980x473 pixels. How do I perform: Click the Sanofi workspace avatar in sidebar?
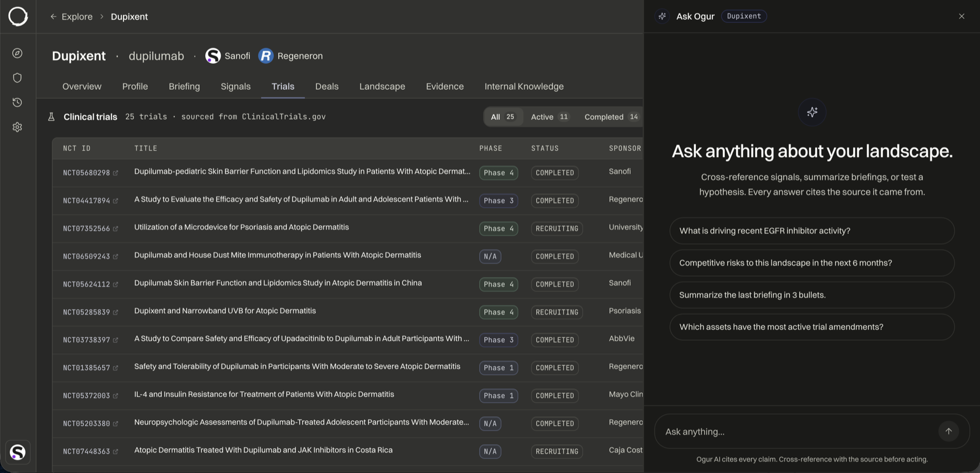click(18, 452)
